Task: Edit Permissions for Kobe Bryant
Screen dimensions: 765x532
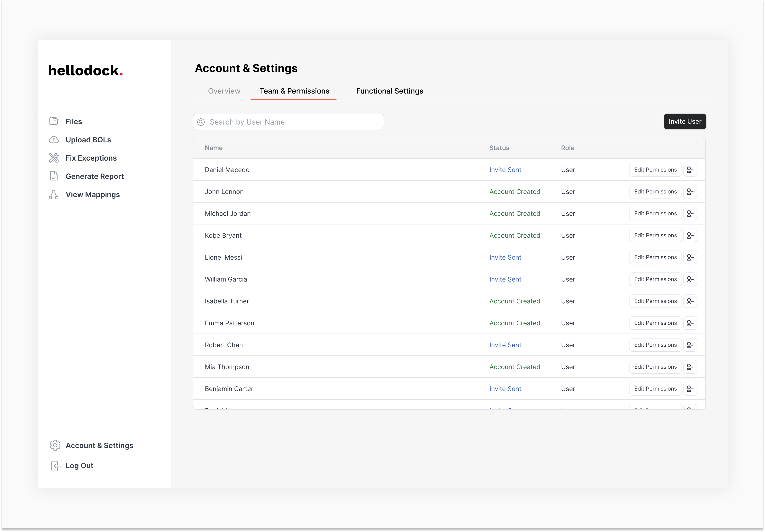Action: click(655, 235)
